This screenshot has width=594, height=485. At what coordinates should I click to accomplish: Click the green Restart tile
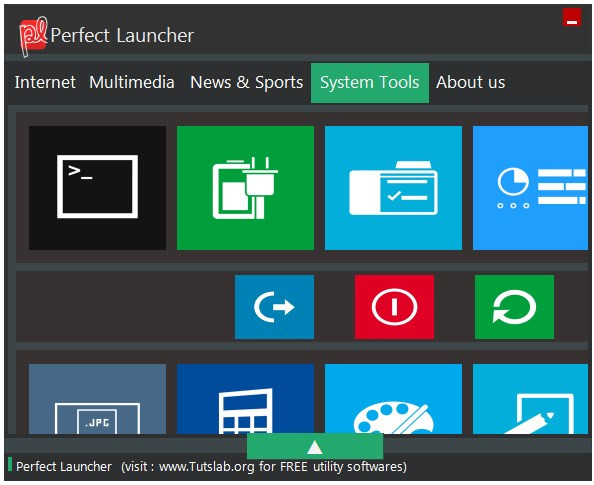point(514,307)
